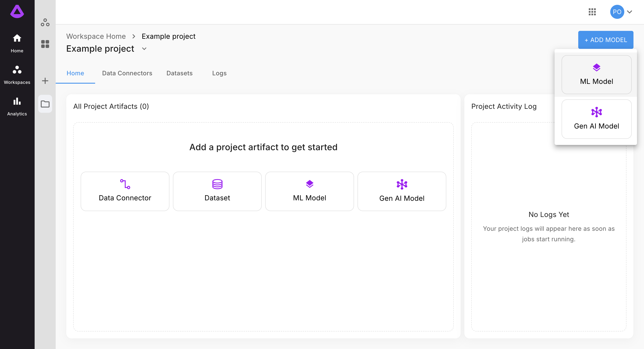Click the PO user avatar

click(x=617, y=12)
